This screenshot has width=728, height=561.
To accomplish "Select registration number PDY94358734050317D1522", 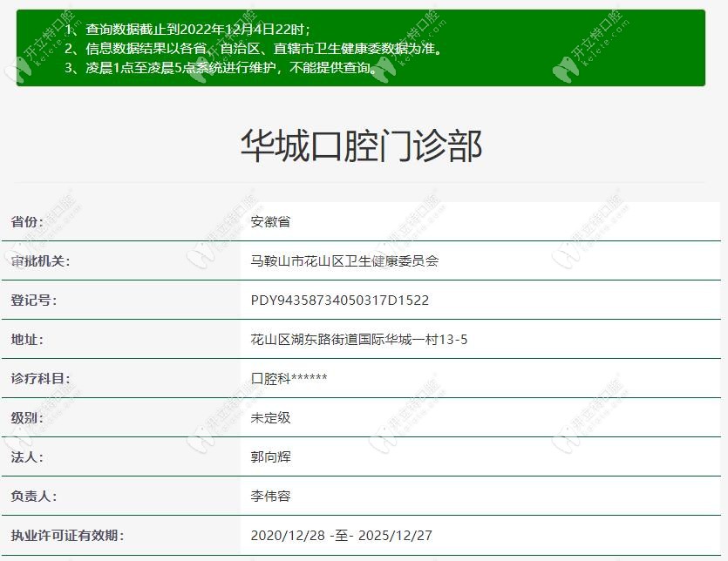I will pos(340,301).
